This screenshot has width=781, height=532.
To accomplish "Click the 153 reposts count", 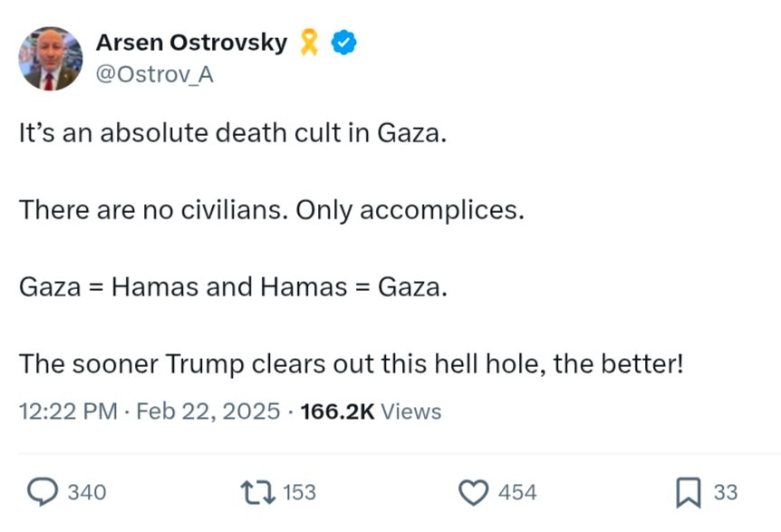I will (299, 492).
